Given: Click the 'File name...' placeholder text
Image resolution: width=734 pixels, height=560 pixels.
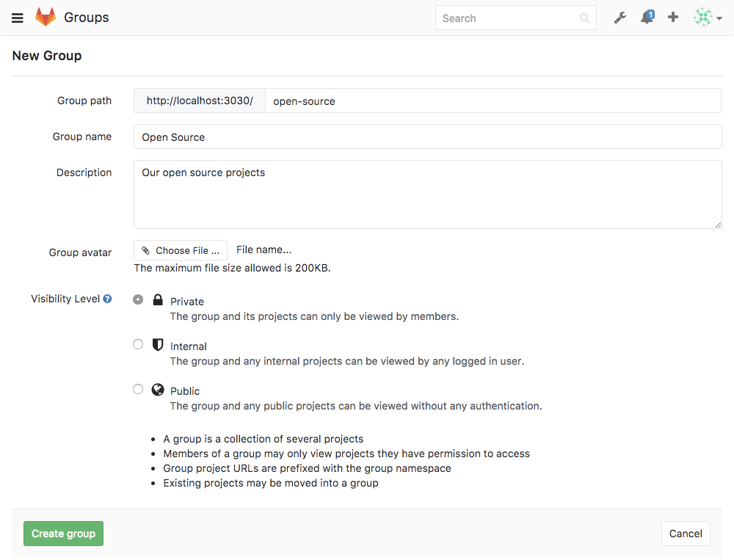Looking at the screenshot, I should pos(264,250).
